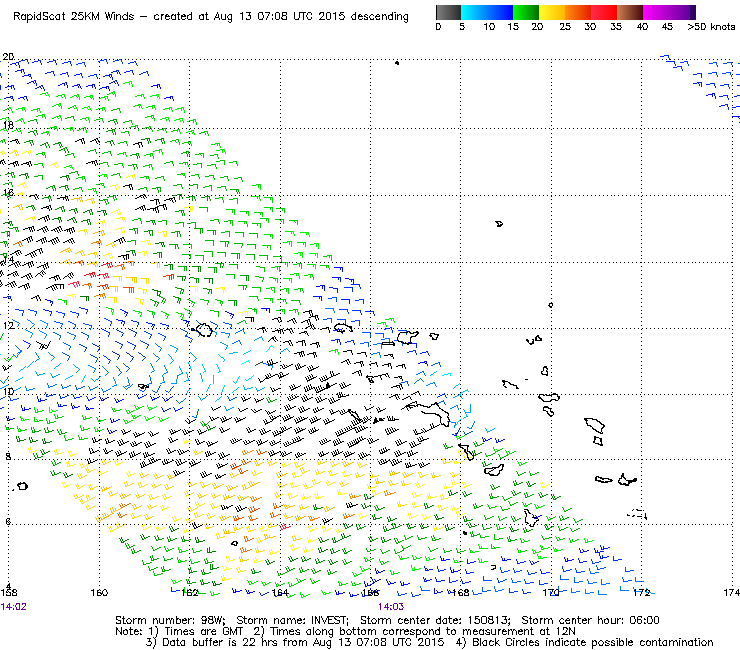The height and width of the screenshot is (650, 740).
Task: Click the longitude label '170' on bottom axis
Action: [x=551, y=593]
